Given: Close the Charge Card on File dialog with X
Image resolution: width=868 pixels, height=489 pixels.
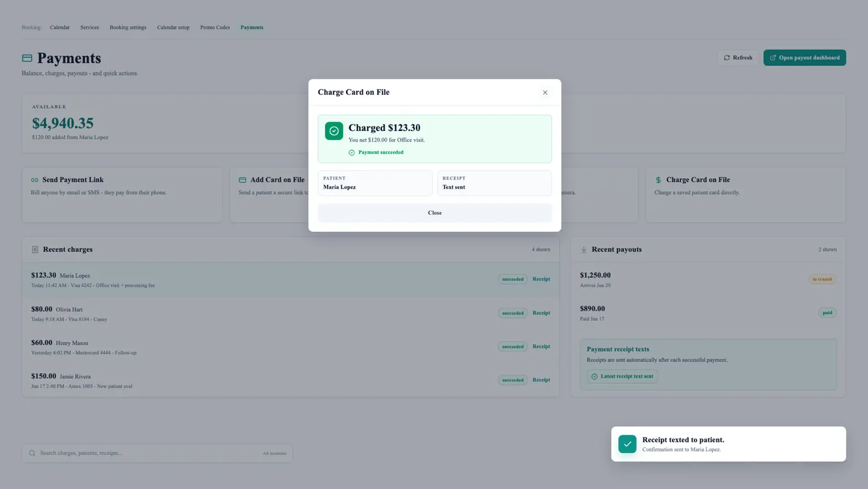Looking at the screenshot, I should 545,92.
